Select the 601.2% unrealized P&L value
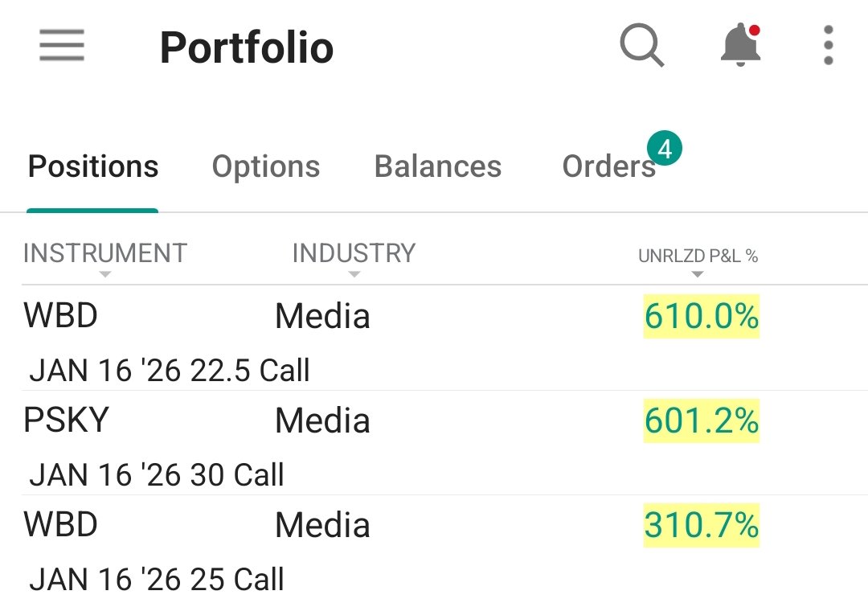This screenshot has width=868, height=599. coord(702,421)
